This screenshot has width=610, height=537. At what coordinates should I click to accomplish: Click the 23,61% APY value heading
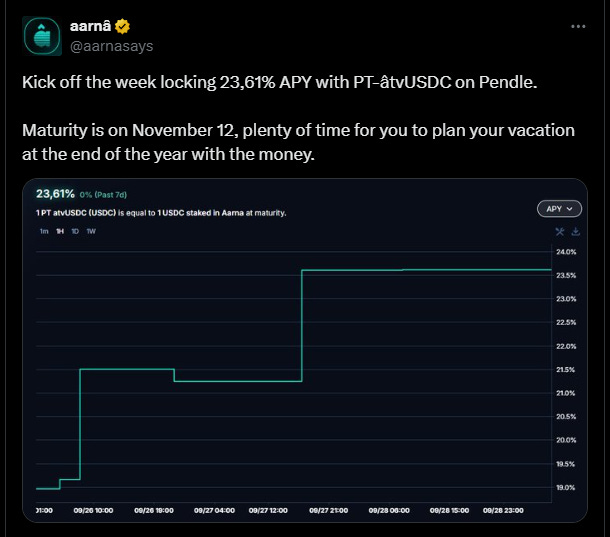55,194
